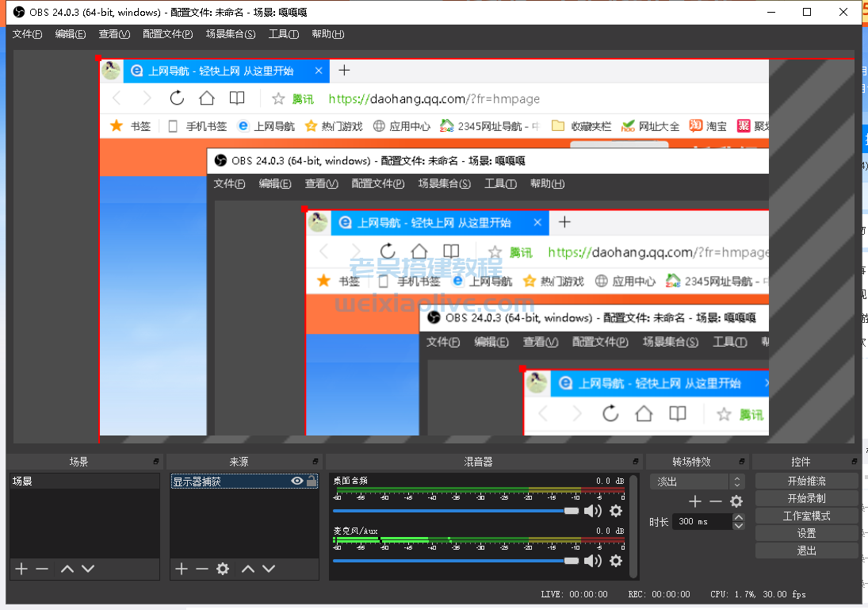Add a new source with the plus icon
The width and height of the screenshot is (868, 610).
pyautogui.click(x=181, y=568)
